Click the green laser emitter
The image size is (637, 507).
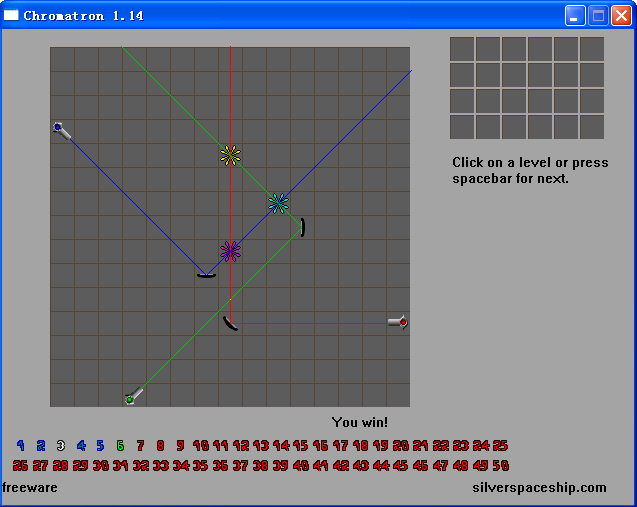134,396
